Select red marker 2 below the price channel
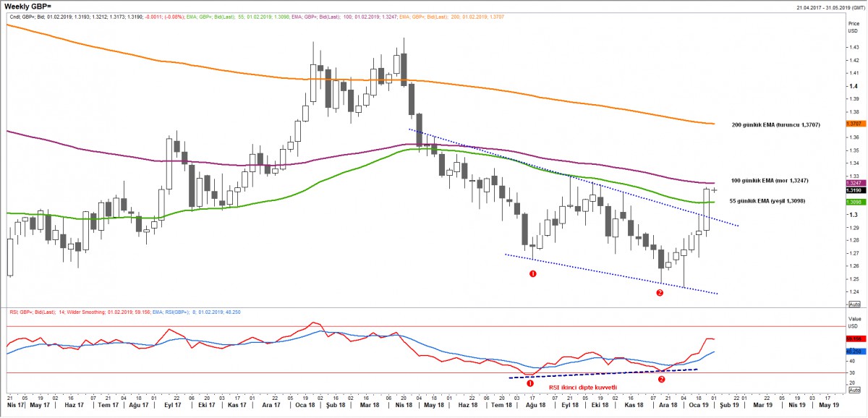Screen dimensions: 868x418 tap(659, 293)
